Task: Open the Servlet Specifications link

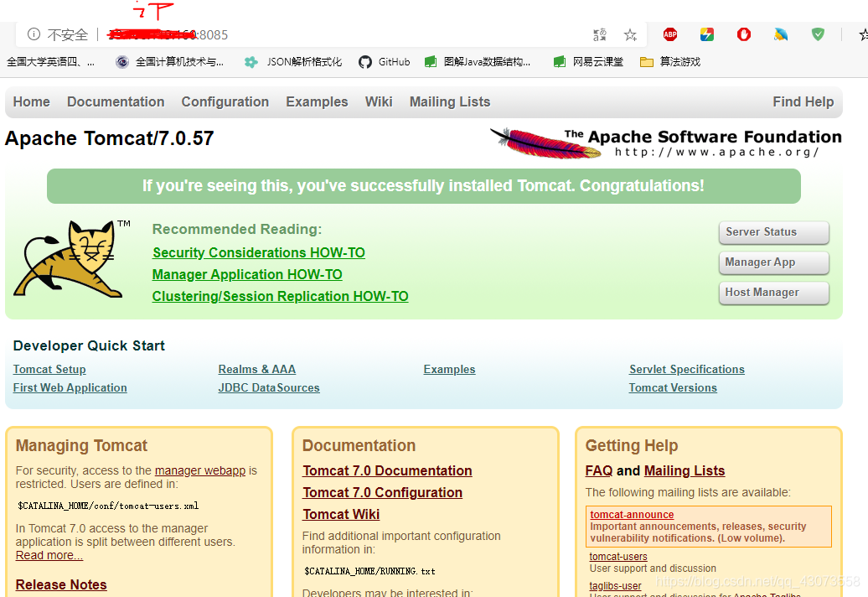Action: tap(687, 370)
